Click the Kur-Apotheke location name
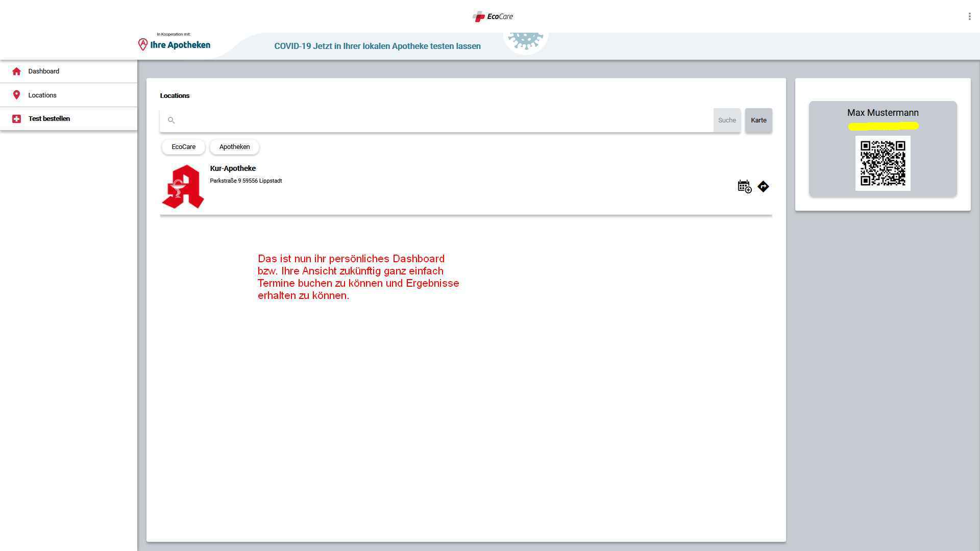The height and width of the screenshot is (551, 980). tap(233, 168)
